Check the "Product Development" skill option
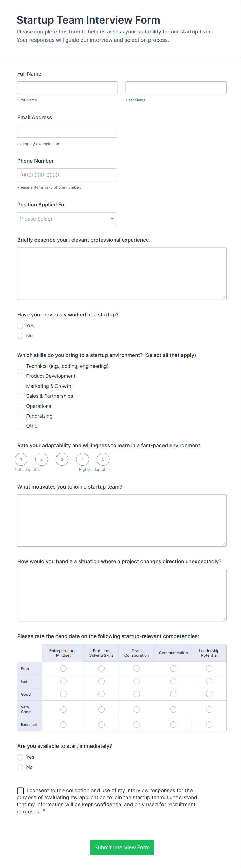The width and height of the screenshot is (241, 868). point(20,376)
